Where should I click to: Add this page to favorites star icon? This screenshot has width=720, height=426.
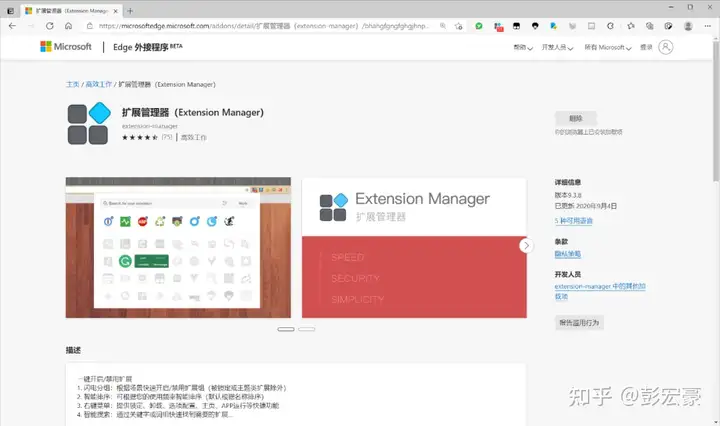tap(458, 26)
